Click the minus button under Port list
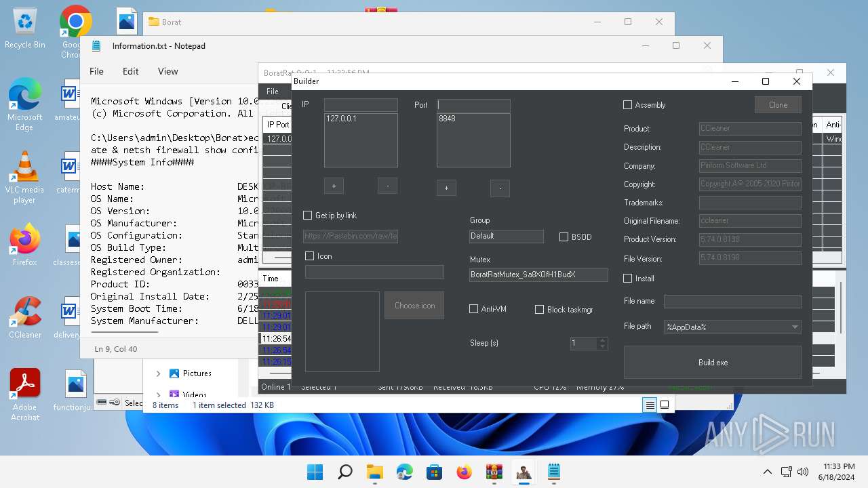The image size is (868, 488). click(x=500, y=188)
